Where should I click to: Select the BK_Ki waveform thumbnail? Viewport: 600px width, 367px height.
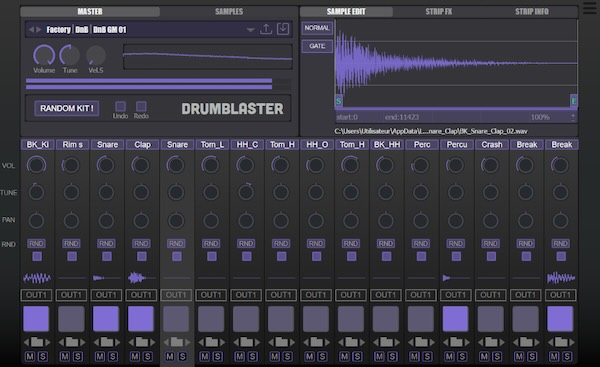point(37,278)
